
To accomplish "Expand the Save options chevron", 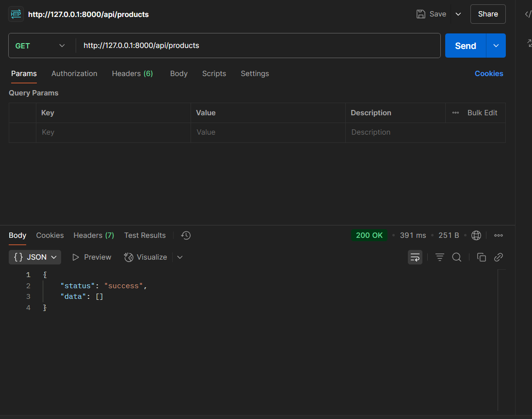I will (x=458, y=14).
